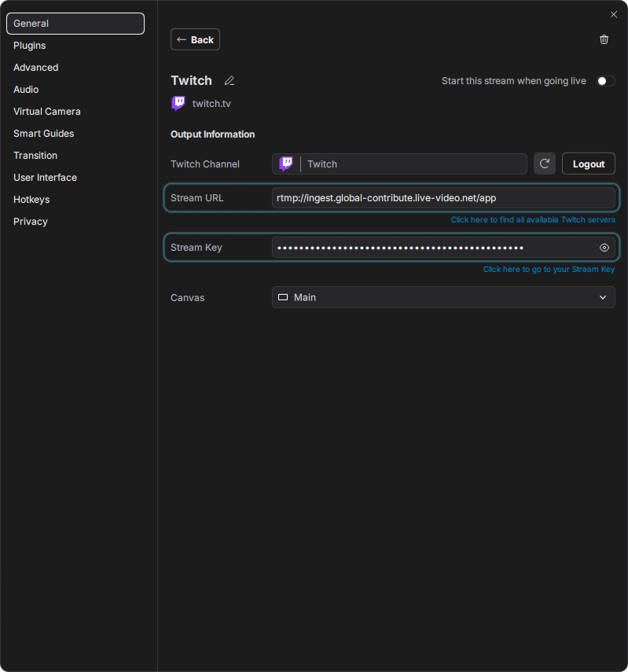Viewport: 628px width, 672px height.
Task: Switch to the Audio settings section
Action: 26,90
